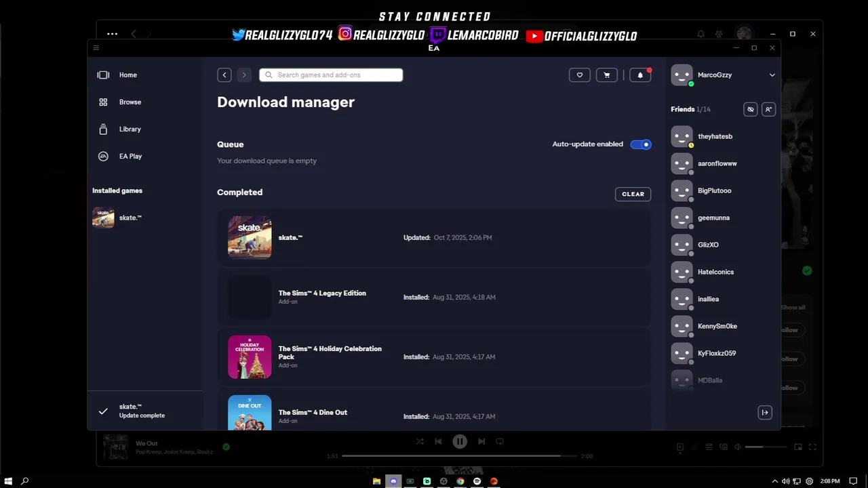
Task: Open Spotify What's New bell icon
Action: click(701, 34)
